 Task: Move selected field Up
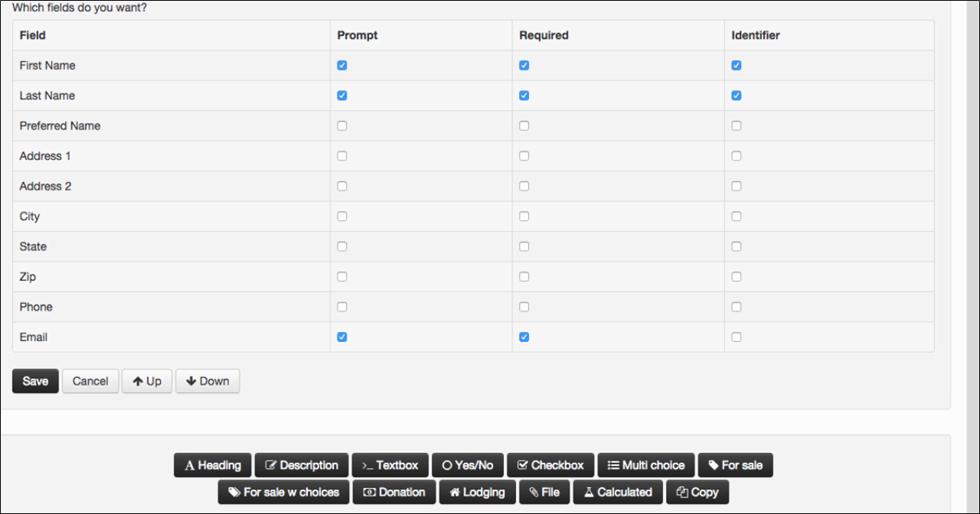146,381
